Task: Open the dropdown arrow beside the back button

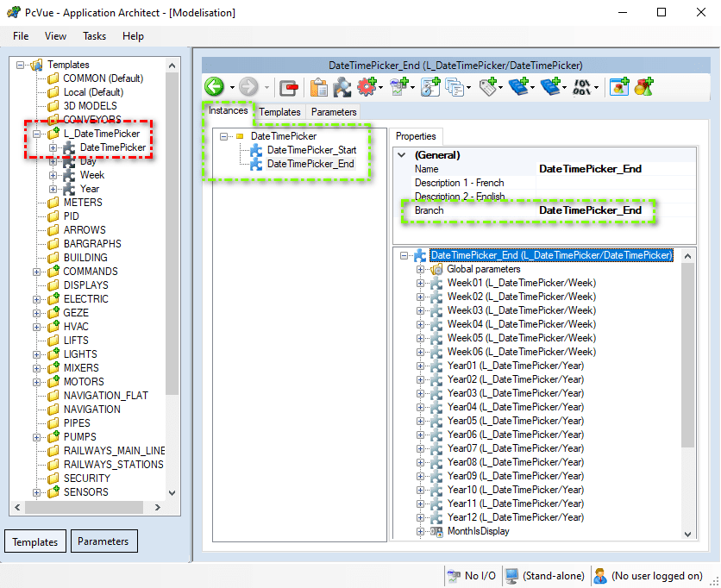Action: (x=230, y=88)
